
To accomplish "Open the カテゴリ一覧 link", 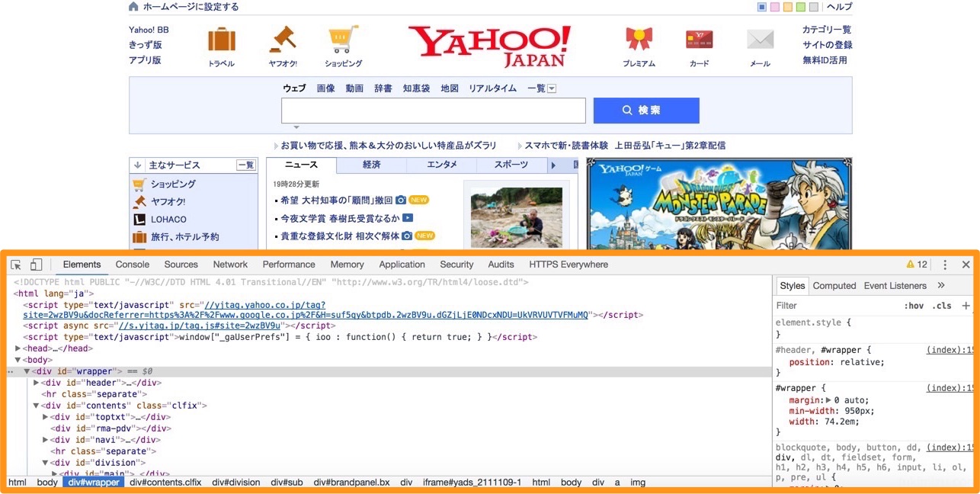I will click(827, 30).
